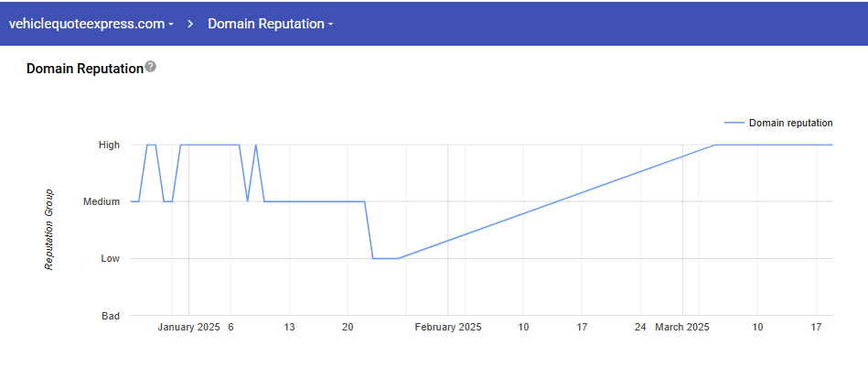Click the January 2025 x-axis label
The height and width of the screenshot is (368, 868).
click(188, 327)
